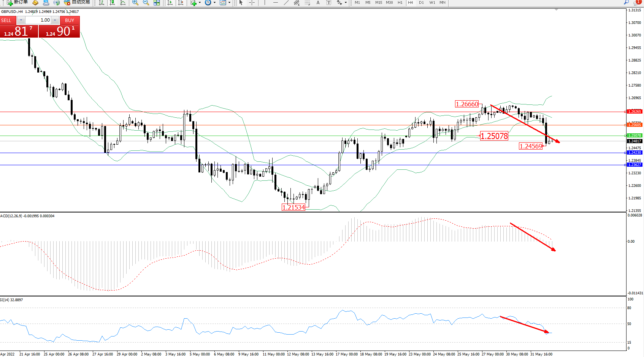Screen dimensions: 644x357
Task: Select the crosshair cursor tool
Action: point(252,3)
